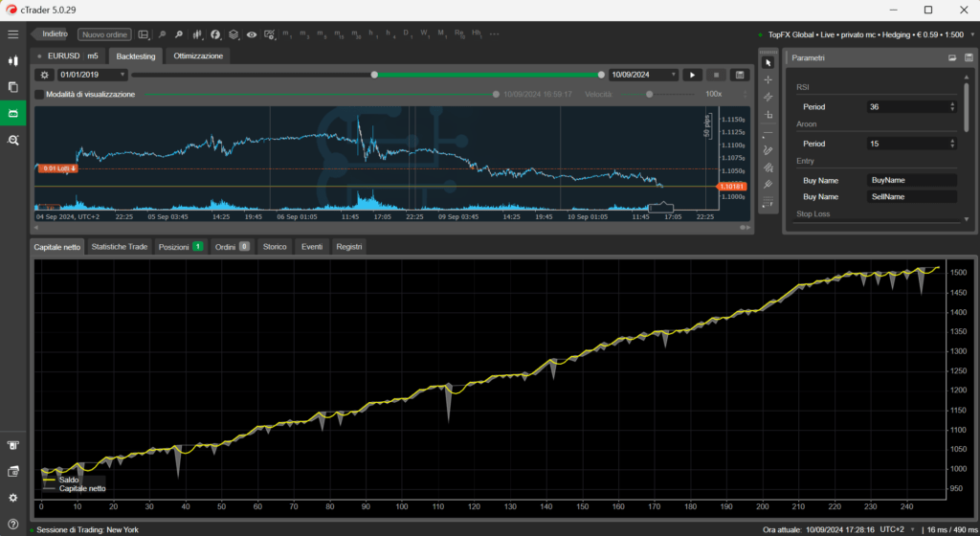Select the horizontal line drawing tool
Screen dimensions: 980x536
coord(768,133)
